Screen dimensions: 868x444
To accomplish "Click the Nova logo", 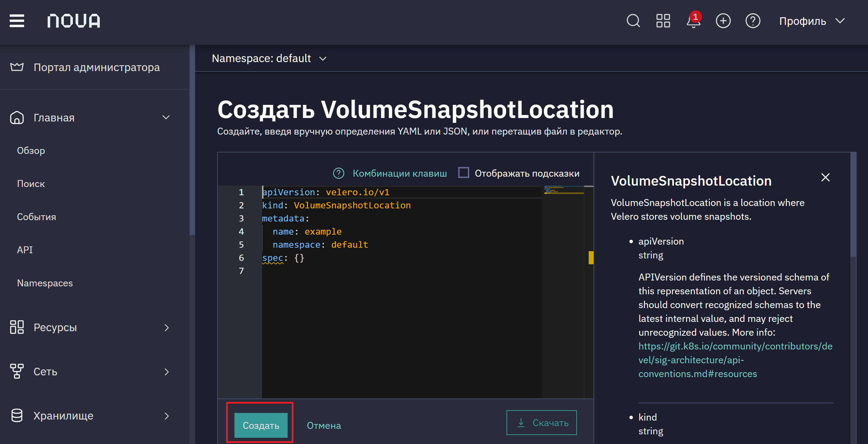I will (x=74, y=21).
